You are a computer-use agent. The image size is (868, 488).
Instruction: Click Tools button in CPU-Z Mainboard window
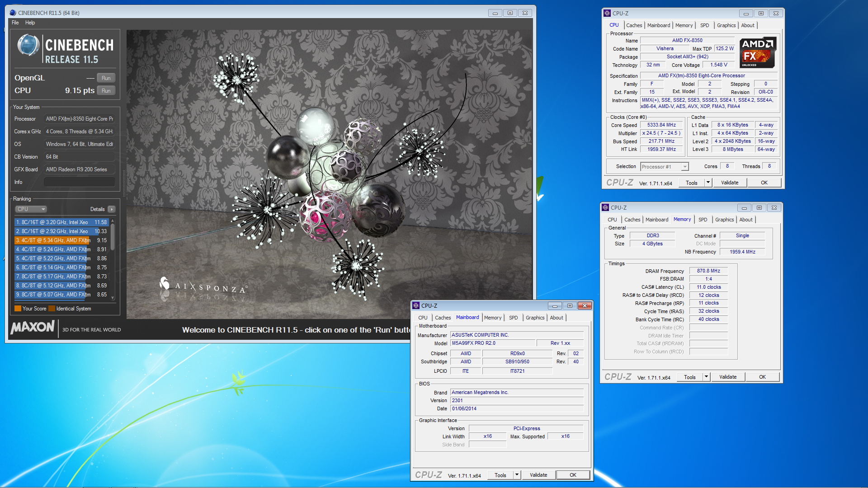pyautogui.click(x=500, y=475)
